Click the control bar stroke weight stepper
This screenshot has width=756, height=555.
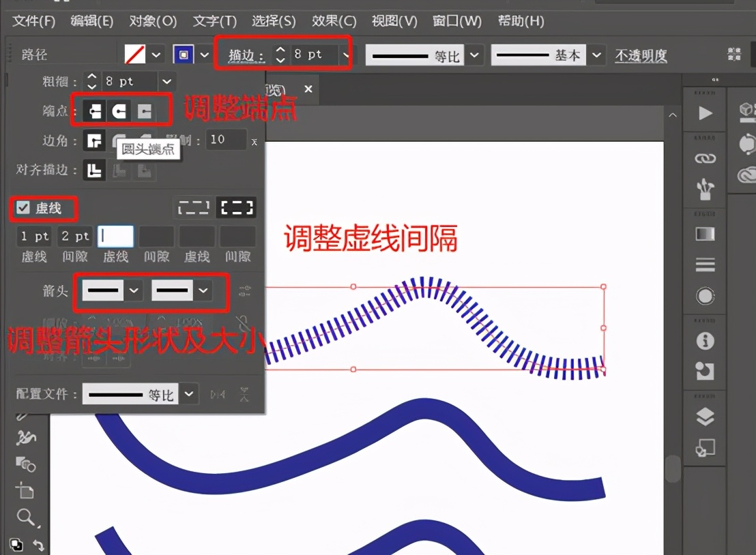pyautogui.click(x=280, y=55)
